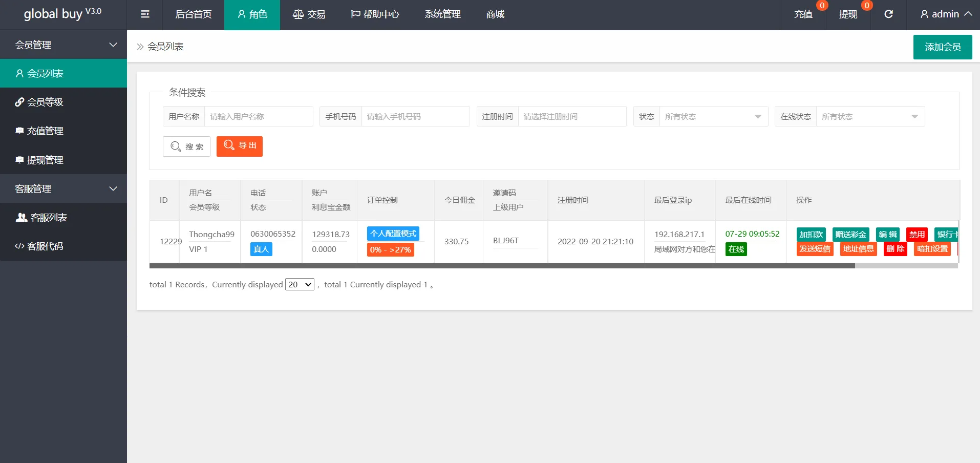Click the orange 导出 export button
The image size is (980, 463).
pos(240,146)
